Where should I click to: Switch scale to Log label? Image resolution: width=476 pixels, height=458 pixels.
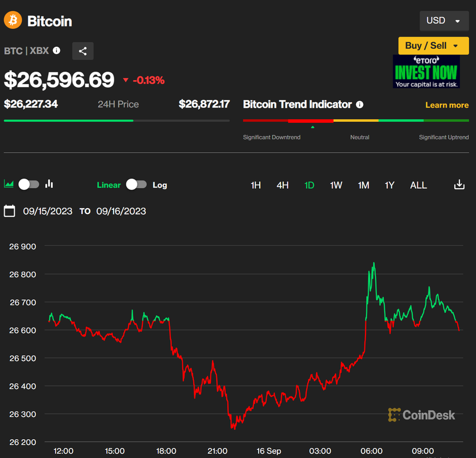pos(160,185)
